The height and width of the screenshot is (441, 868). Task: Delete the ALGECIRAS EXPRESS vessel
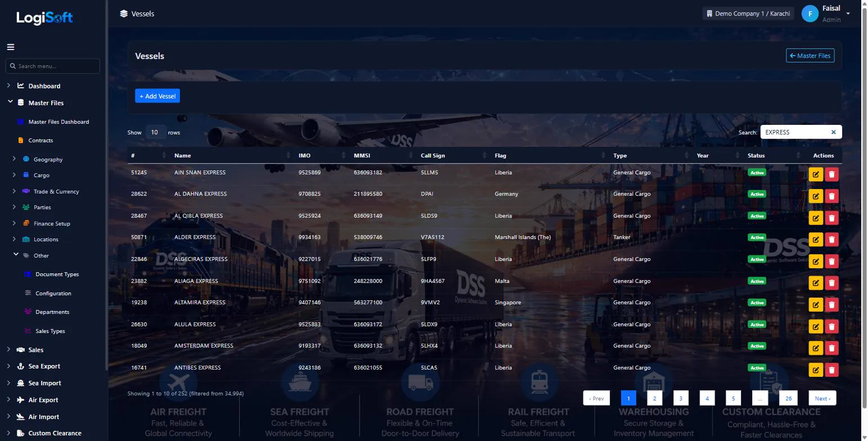coord(831,261)
